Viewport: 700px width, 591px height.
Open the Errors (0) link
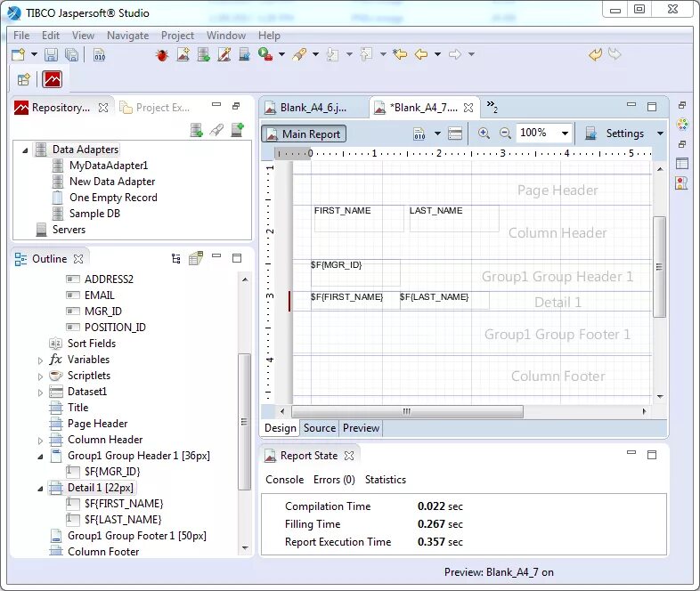(x=334, y=480)
